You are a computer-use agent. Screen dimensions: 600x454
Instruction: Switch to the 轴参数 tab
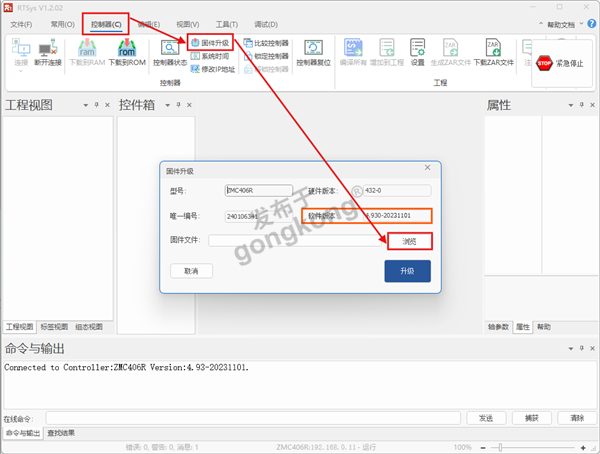pyautogui.click(x=498, y=327)
